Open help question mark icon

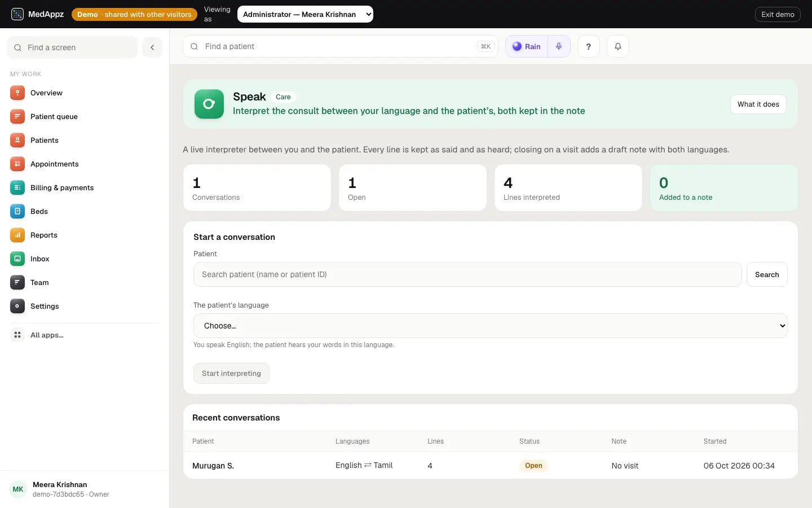(x=588, y=46)
